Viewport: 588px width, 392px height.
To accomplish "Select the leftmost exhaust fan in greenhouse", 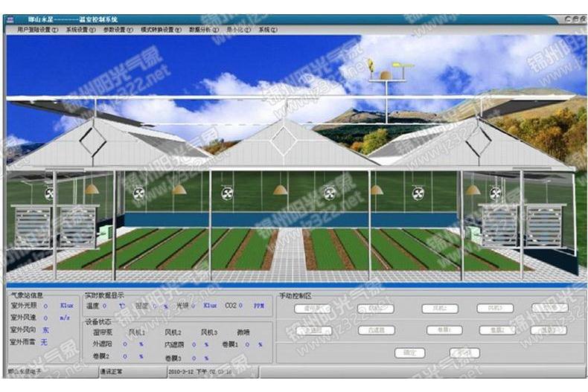I will click(50, 193).
